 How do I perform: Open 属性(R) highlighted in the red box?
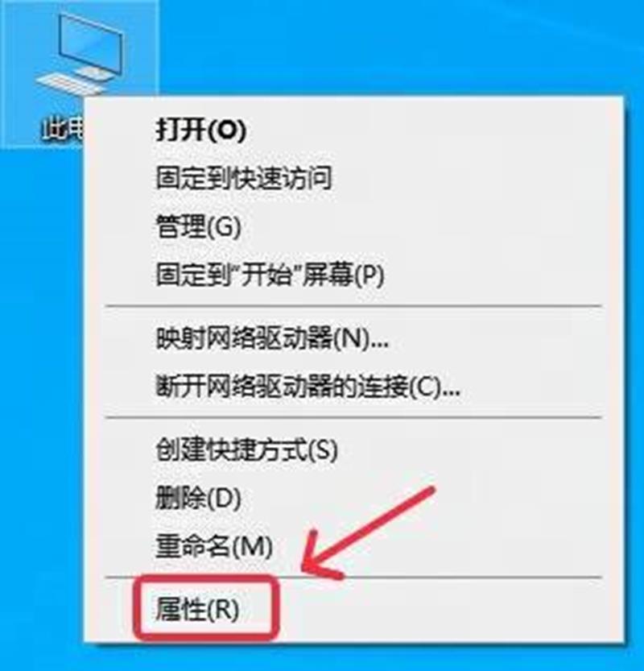(x=197, y=609)
